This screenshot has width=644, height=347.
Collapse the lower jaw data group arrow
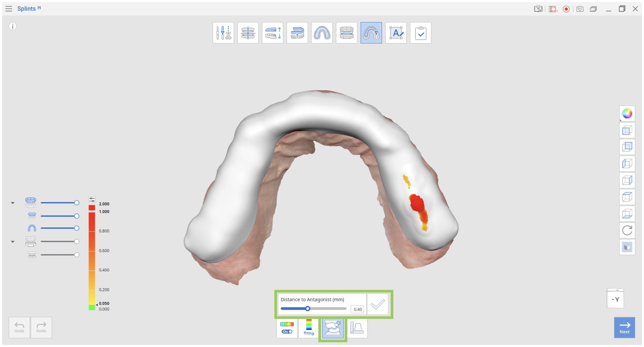point(13,242)
